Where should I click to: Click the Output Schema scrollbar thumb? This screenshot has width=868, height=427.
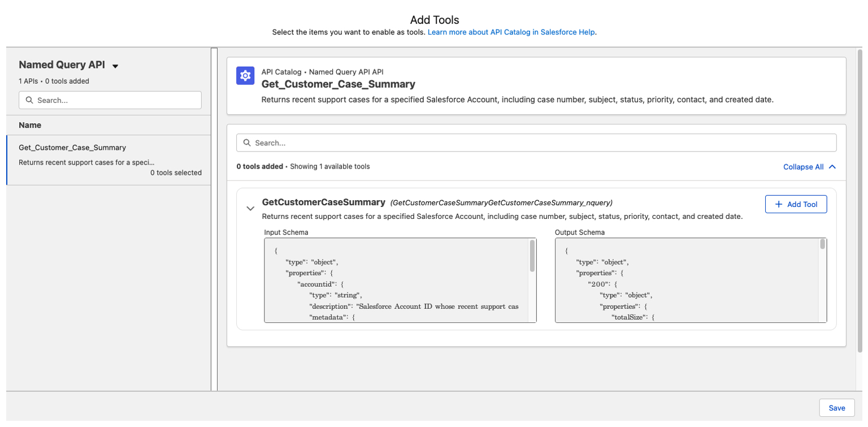coord(822,244)
